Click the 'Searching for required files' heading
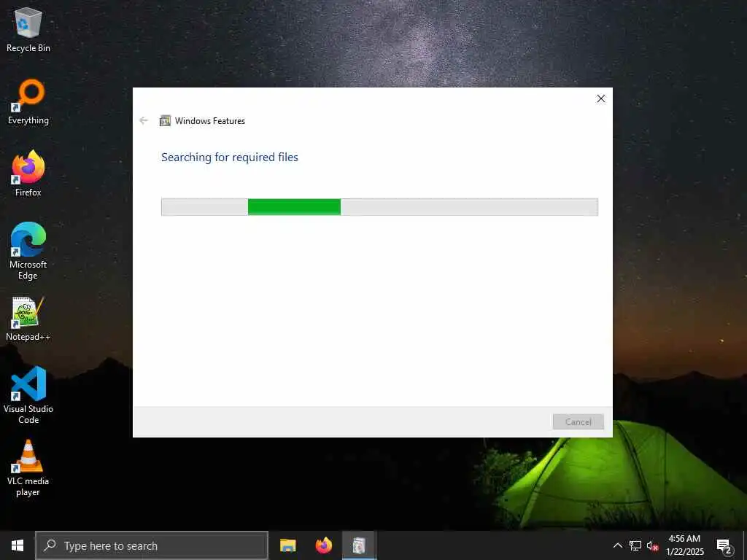 (230, 157)
